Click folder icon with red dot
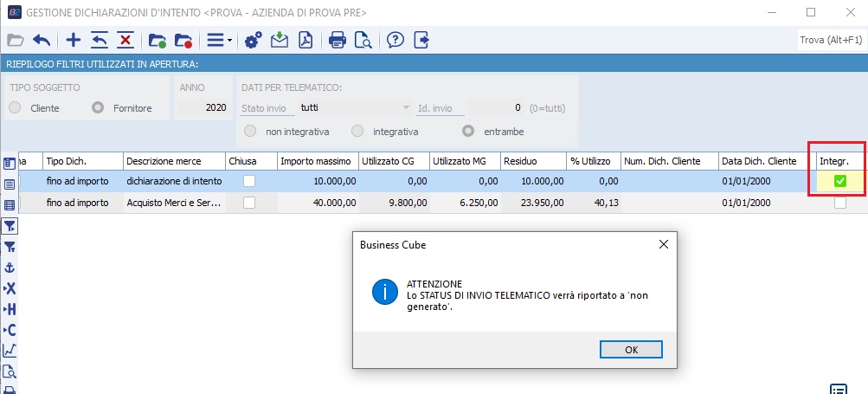The height and width of the screenshot is (394, 868). pyautogui.click(x=183, y=41)
